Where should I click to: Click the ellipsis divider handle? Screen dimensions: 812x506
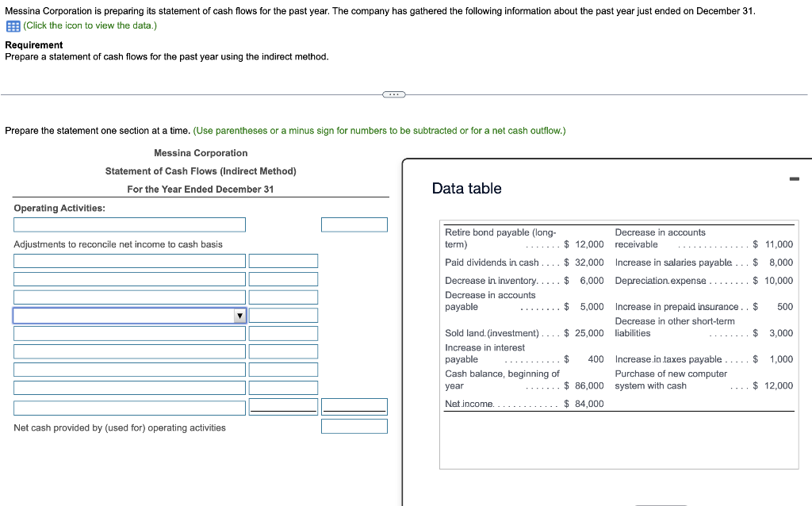(393, 94)
